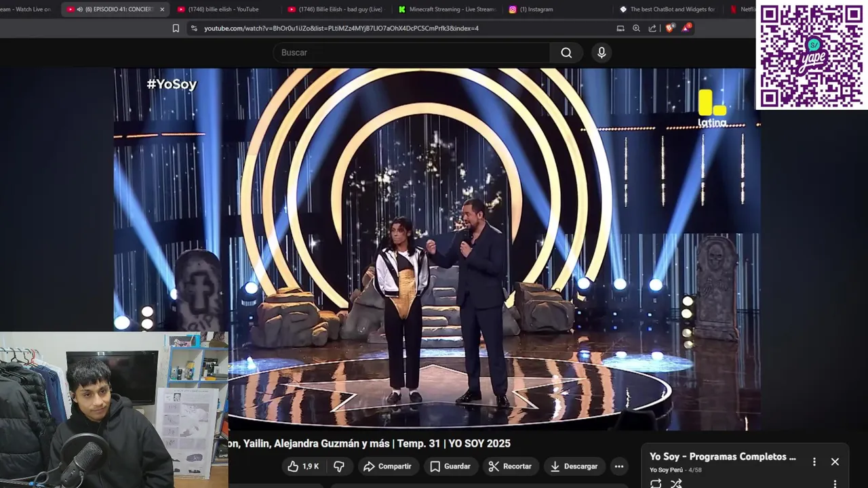Open the Yo Soy Perú channel link
This screenshot has width=868, height=488.
pyautogui.click(x=666, y=470)
